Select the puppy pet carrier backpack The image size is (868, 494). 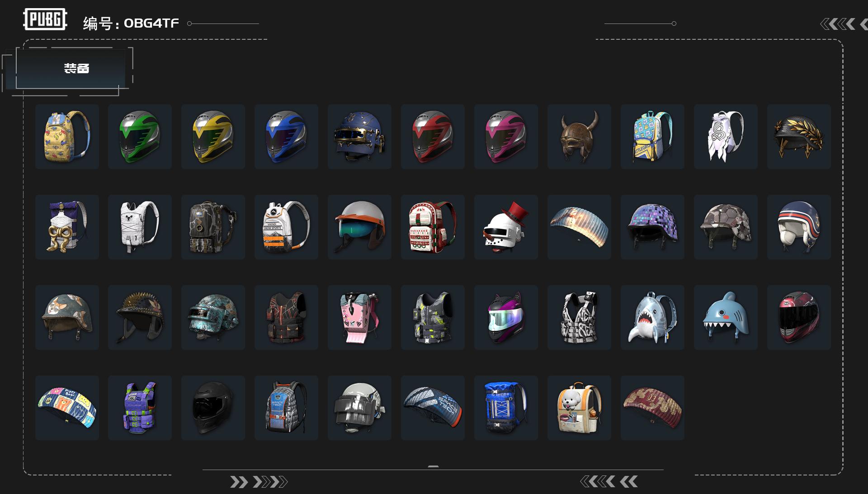[579, 408]
